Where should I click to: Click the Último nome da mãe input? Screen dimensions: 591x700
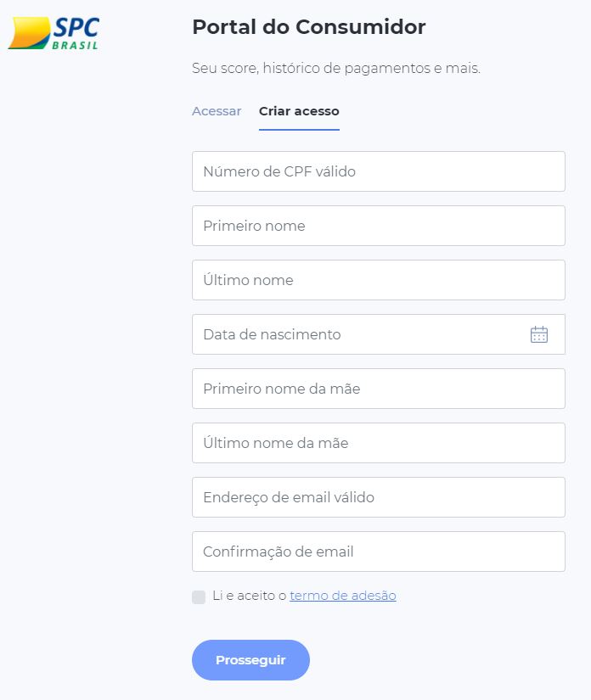click(378, 443)
